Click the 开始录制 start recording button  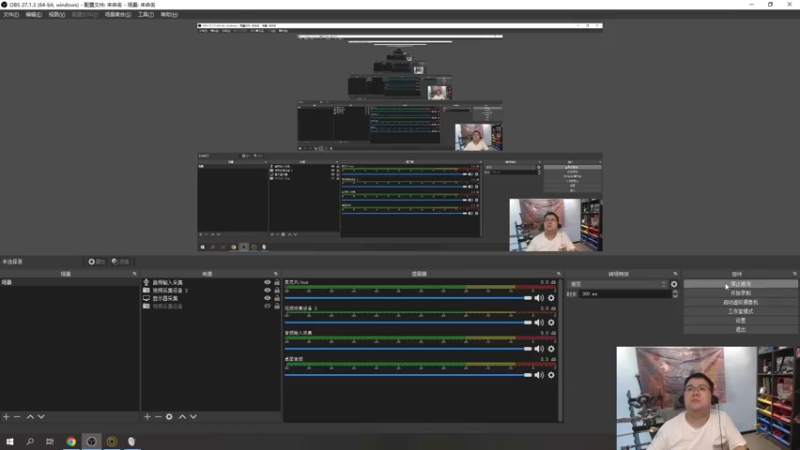[x=740, y=293]
